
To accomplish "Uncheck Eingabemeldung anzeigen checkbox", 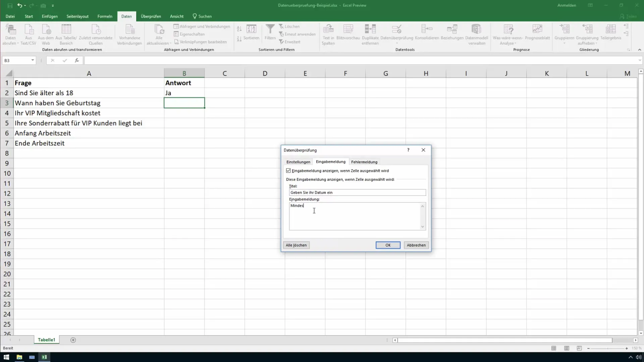I will (x=288, y=171).
